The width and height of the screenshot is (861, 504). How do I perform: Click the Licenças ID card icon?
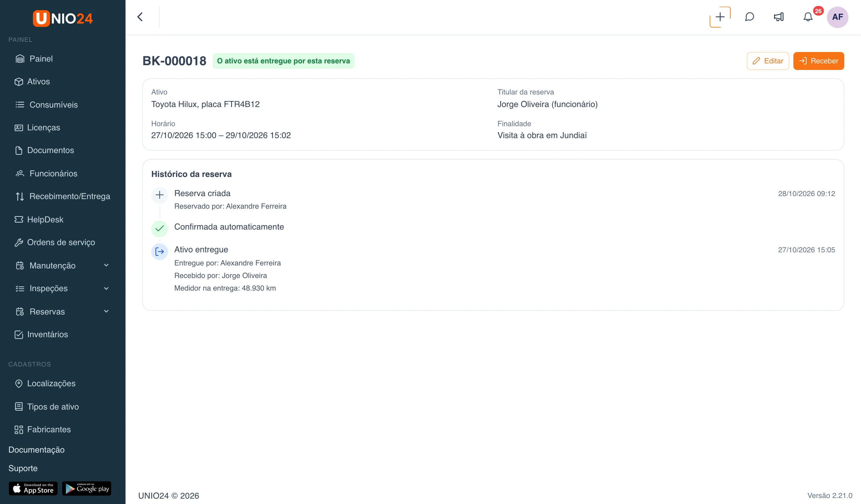[19, 128]
